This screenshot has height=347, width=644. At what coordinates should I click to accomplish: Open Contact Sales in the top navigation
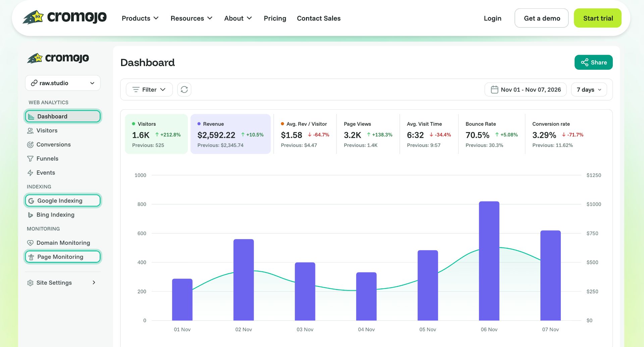click(x=319, y=18)
